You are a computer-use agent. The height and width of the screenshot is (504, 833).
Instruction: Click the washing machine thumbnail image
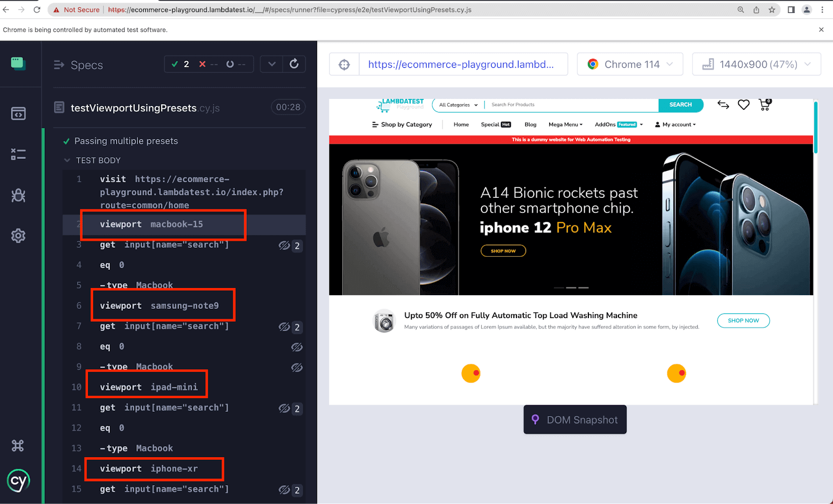tap(385, 321)
